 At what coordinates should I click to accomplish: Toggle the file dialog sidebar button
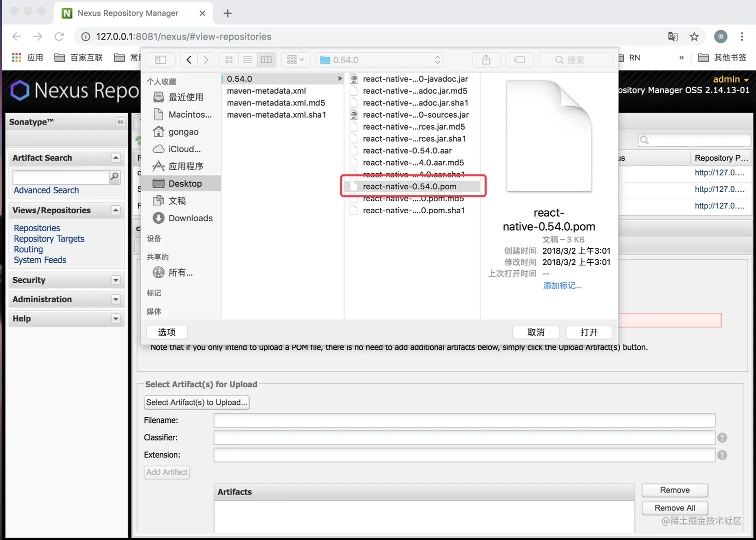[160, 60]
